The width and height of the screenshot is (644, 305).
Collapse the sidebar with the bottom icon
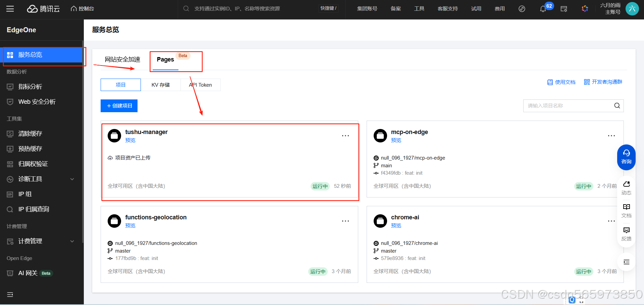[x=10, y=295]
